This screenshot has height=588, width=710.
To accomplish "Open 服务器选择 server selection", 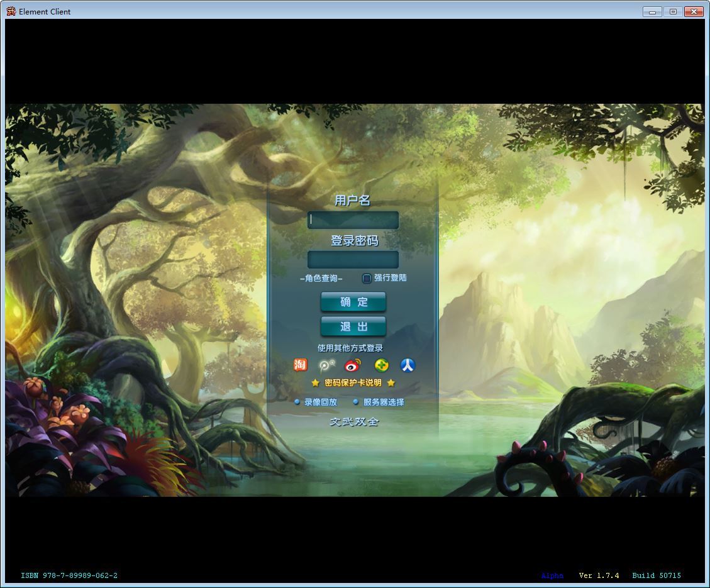I will [x=383, y=402].
